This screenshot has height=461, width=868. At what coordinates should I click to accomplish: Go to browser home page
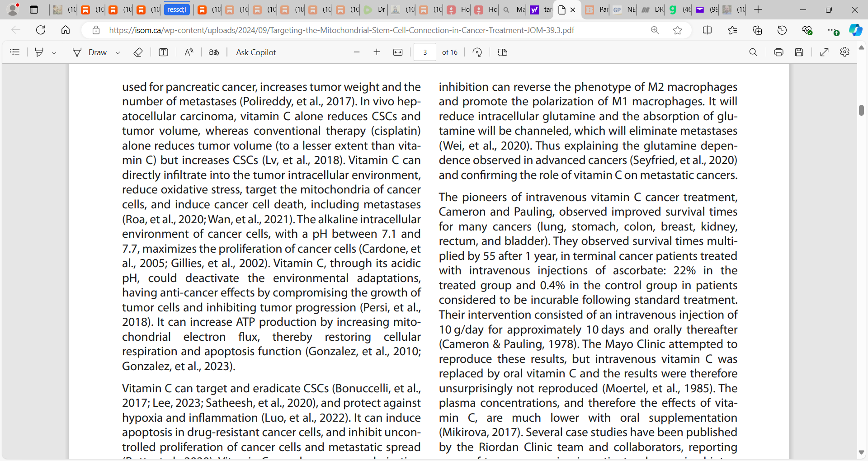(66, 30)
